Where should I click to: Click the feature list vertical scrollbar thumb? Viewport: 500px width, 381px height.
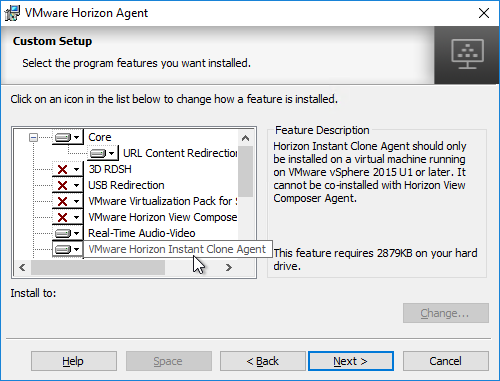[x=246, y=171]
